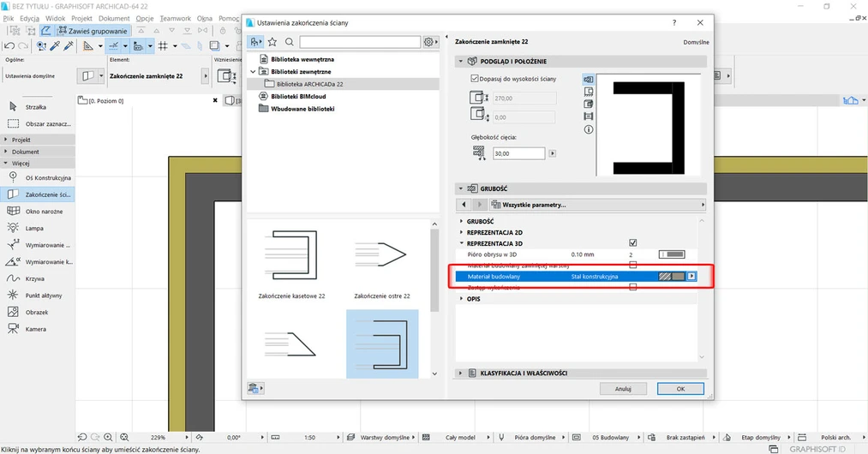Select Biblioteka ARCHICADa 22 in tree
868x454 pixels.
pyautogui.click(x=309, y=84)
